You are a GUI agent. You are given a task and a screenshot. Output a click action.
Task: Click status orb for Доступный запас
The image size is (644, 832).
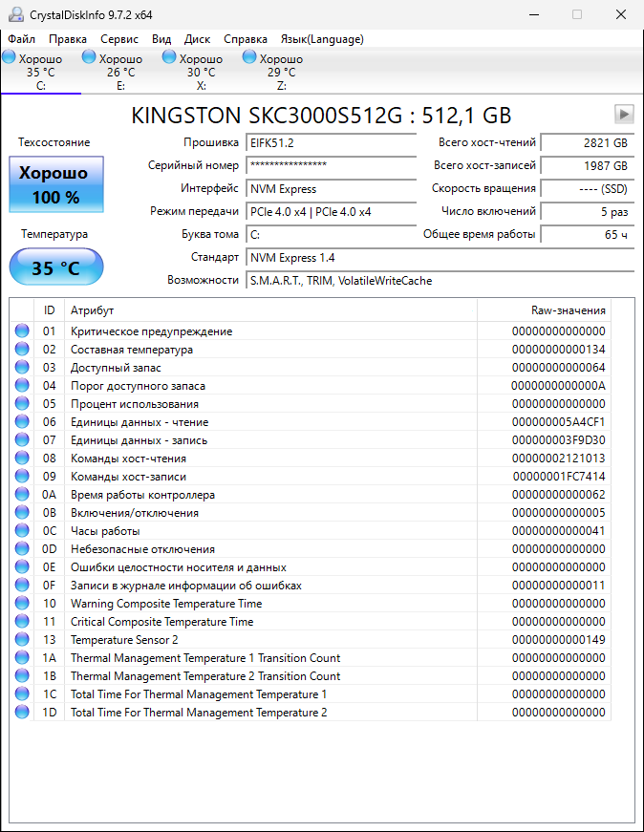tap(22, 367)
